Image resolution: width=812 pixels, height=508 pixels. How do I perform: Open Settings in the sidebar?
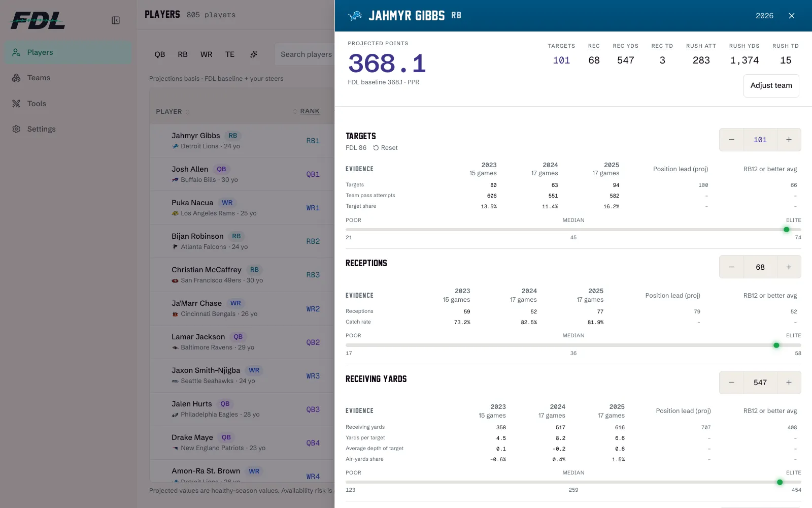69,129
